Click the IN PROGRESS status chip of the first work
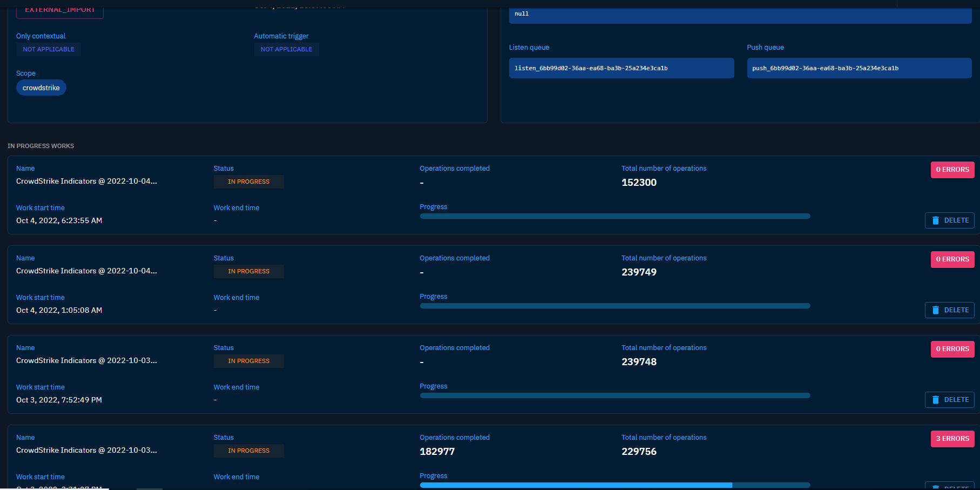980x490 pixels. tap(248, 182)
